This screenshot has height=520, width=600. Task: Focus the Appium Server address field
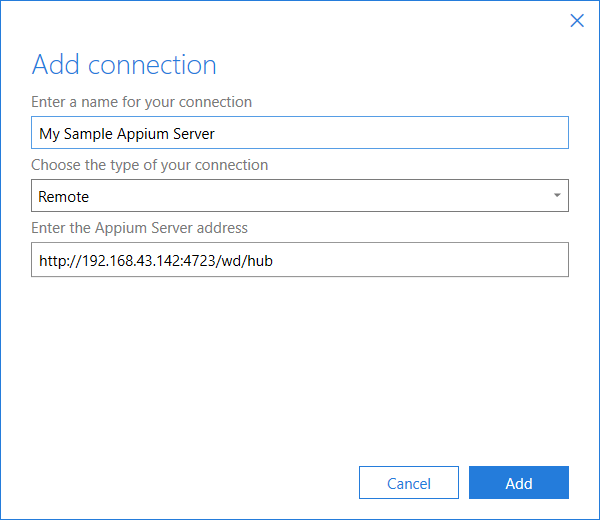pyautogui.click(x=300, y=259)
